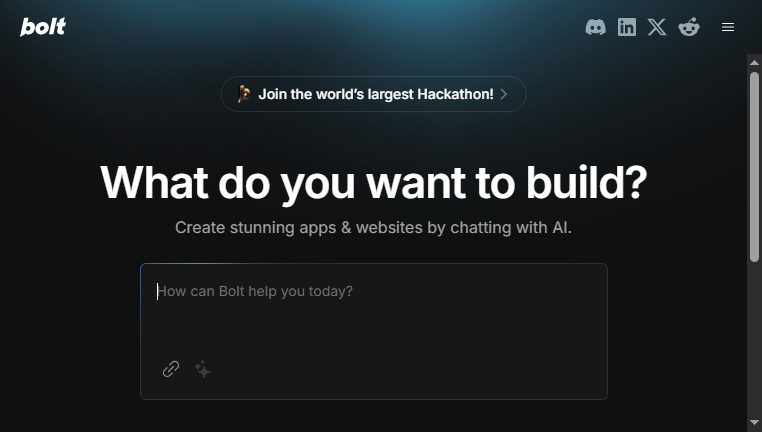This screenshot has width=762, height=432.
Task: Click the bolt logo
Action: tap(43, 27)
